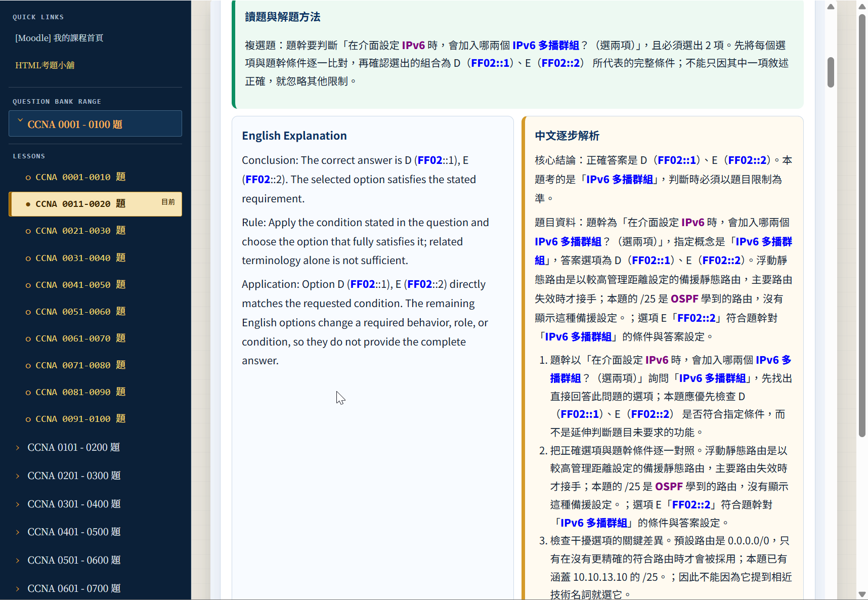868x600 pixels.
Task: Click the outer page scrollbar thumb
Action: [862, 226]
